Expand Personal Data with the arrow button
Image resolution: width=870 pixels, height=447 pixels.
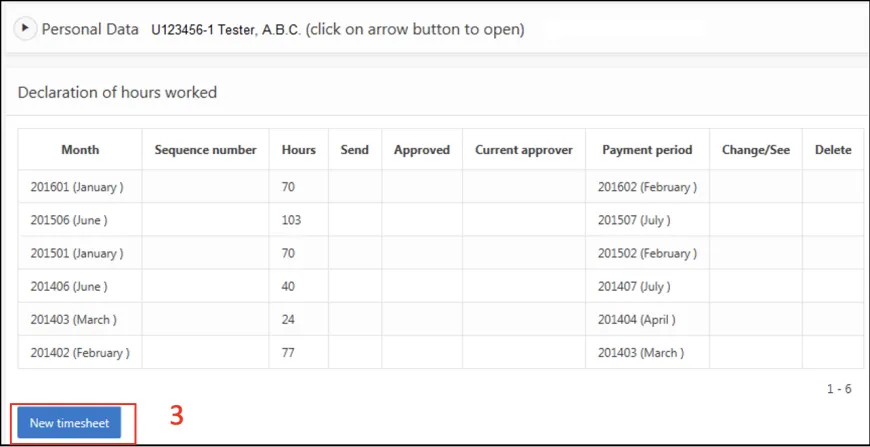pyautogui.click(x=25, y=28)
